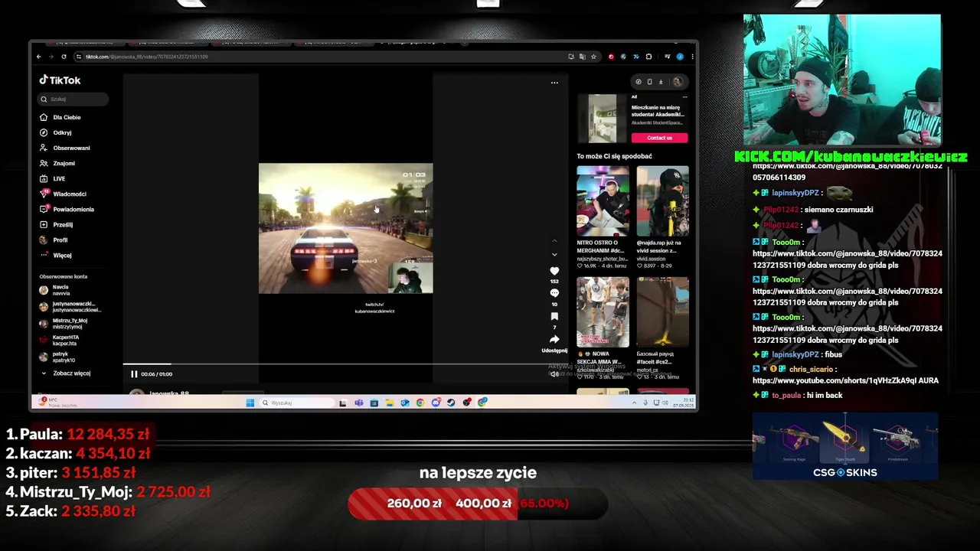
Task: Open Dla Ciebie feed
Action: (x=60, y=117)
